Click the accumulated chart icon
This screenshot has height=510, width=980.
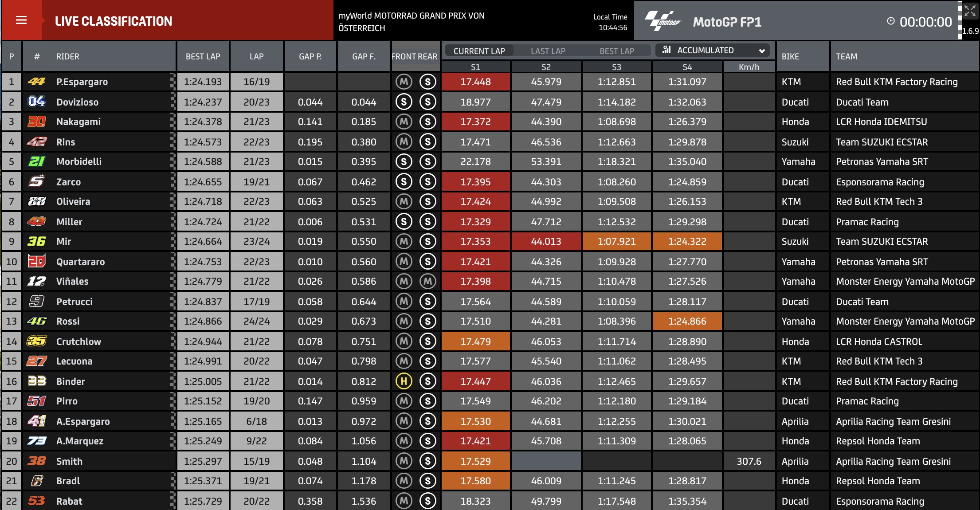tap(666, 50)
